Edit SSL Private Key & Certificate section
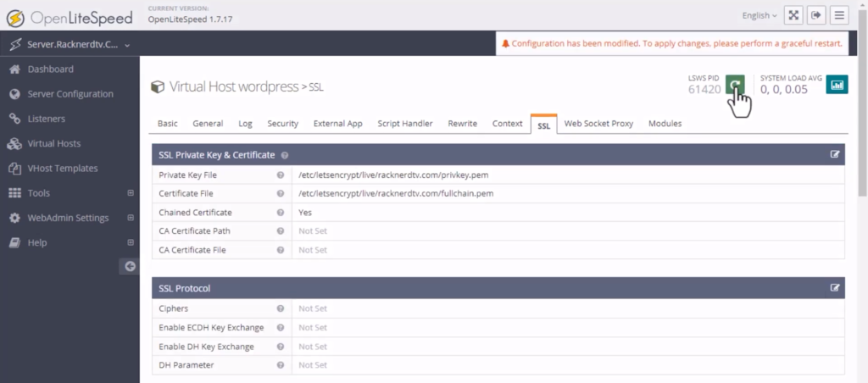This screenshot has width=868, height=383. point(835,155)
